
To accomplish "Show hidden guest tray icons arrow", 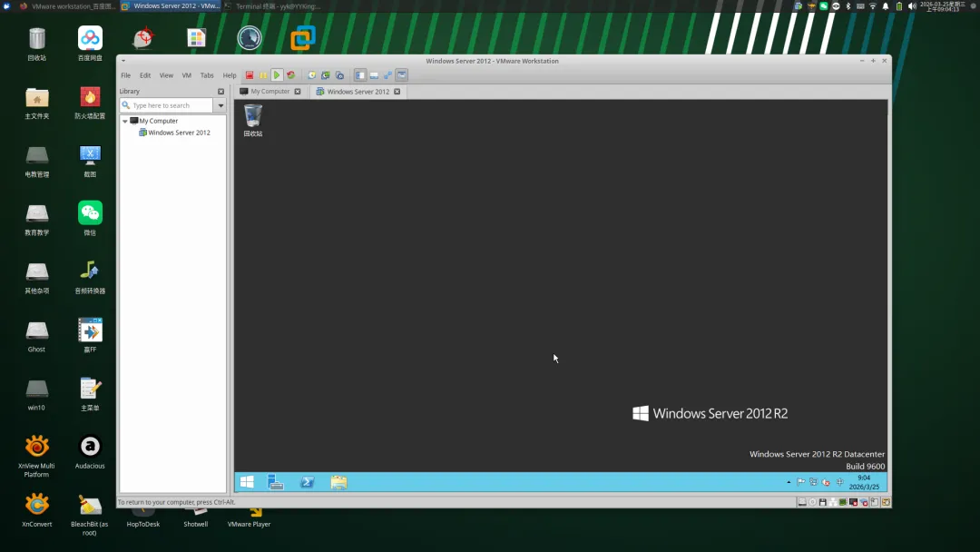I will coord(789,482).
